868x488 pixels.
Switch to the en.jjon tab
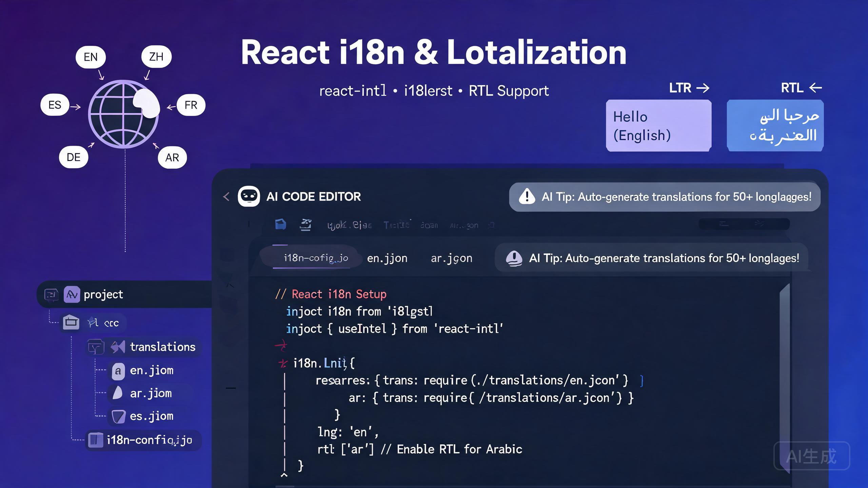click(387, 258)
